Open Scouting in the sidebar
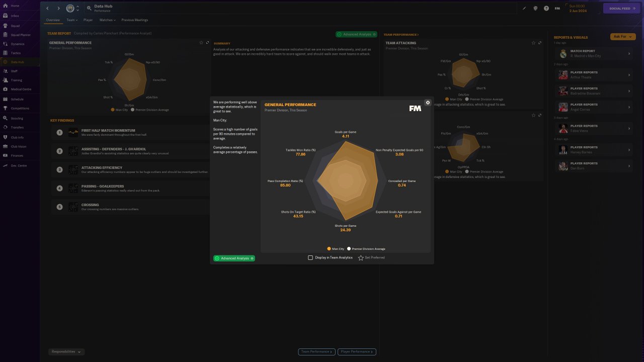 click(x=17, y=119)
